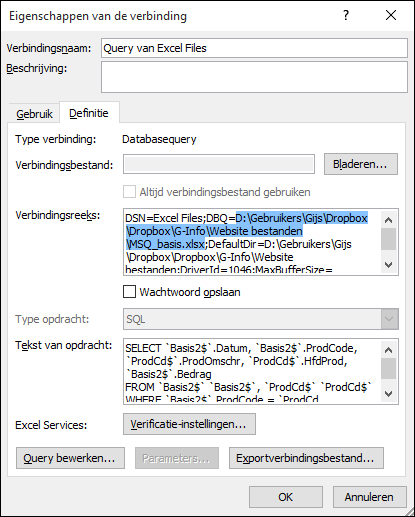Viewport: 415px width, 517px height.
Task: Click the Type verbinding label
Action: (x=56, y=139)
